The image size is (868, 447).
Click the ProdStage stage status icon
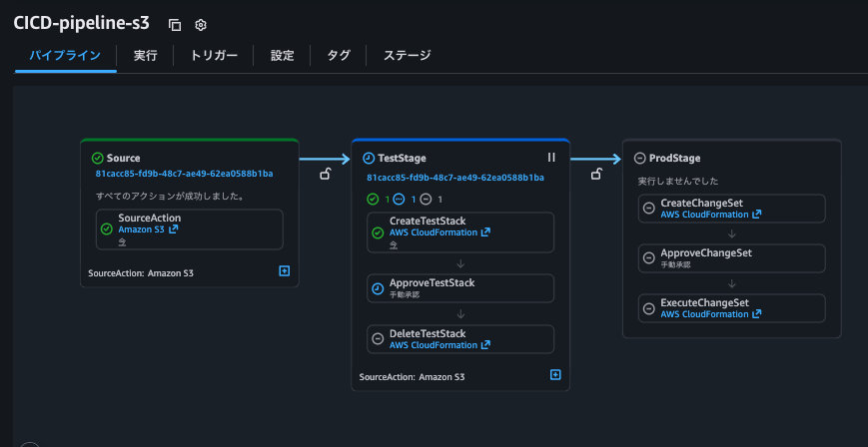pos(639,158)
